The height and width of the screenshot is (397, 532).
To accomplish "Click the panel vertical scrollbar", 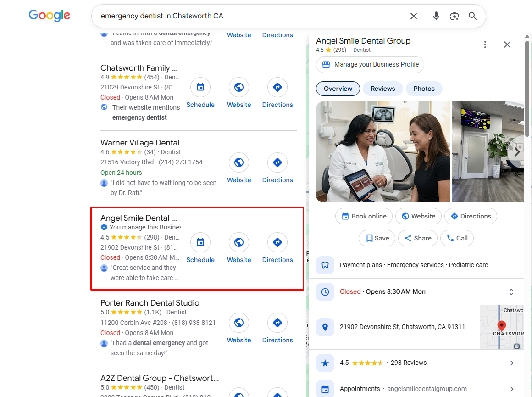I will [x=527, y=89].
